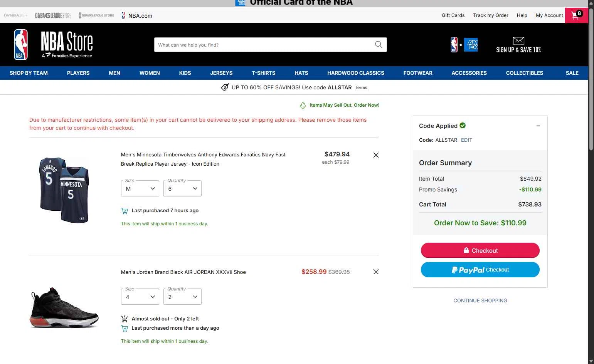
Task: Click the jersey price $479.94
Action: click(x=337, y=154)
